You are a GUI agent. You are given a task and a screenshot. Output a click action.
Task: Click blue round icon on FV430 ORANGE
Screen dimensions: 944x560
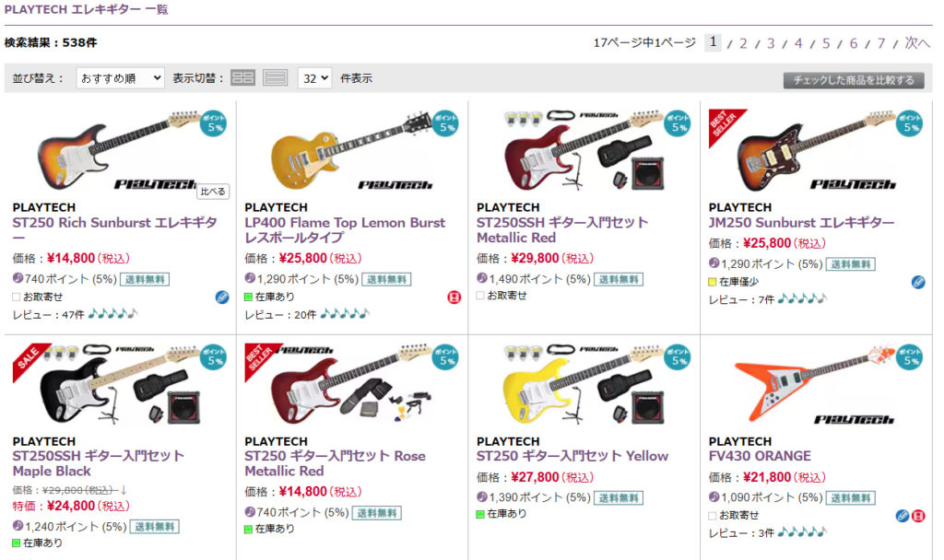click(903, 515)
